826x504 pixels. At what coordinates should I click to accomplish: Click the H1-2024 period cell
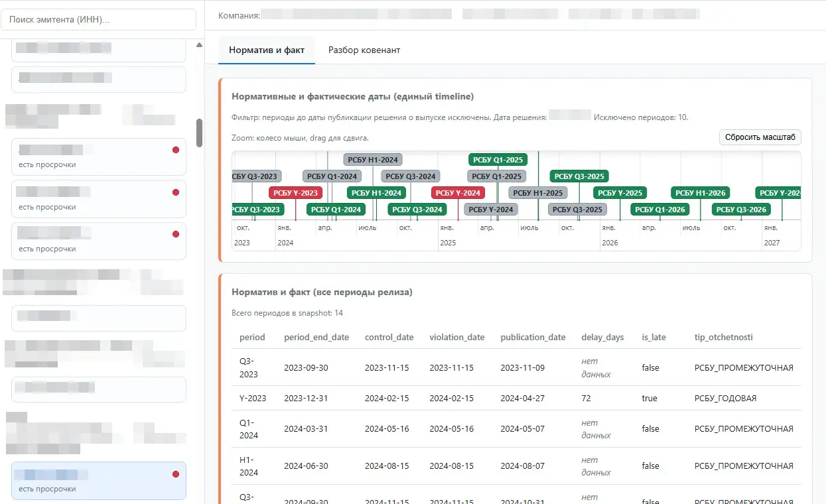coord(249,466)
